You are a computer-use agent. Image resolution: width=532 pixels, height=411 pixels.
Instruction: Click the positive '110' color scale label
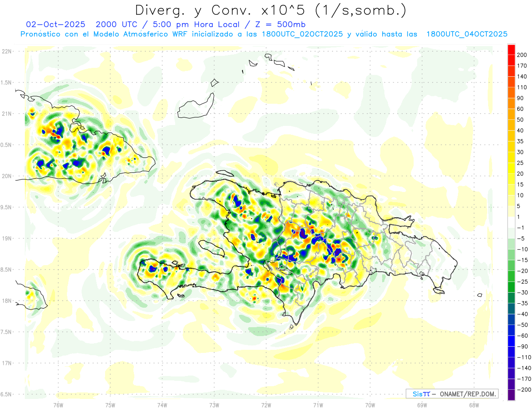(x=522, y=87)
